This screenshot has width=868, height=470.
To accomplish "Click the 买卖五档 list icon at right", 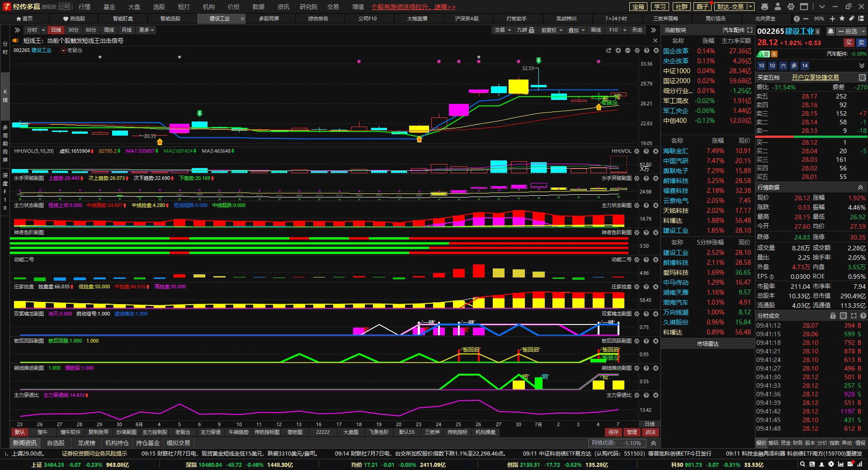I will click(x=862, y=77).
